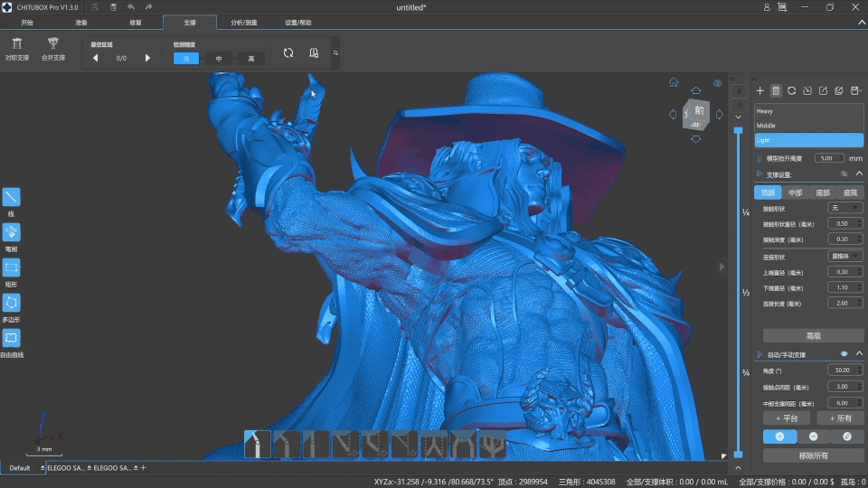
Task: Open the 设置/帮助 tab
Action: click(x=298, y=23)
